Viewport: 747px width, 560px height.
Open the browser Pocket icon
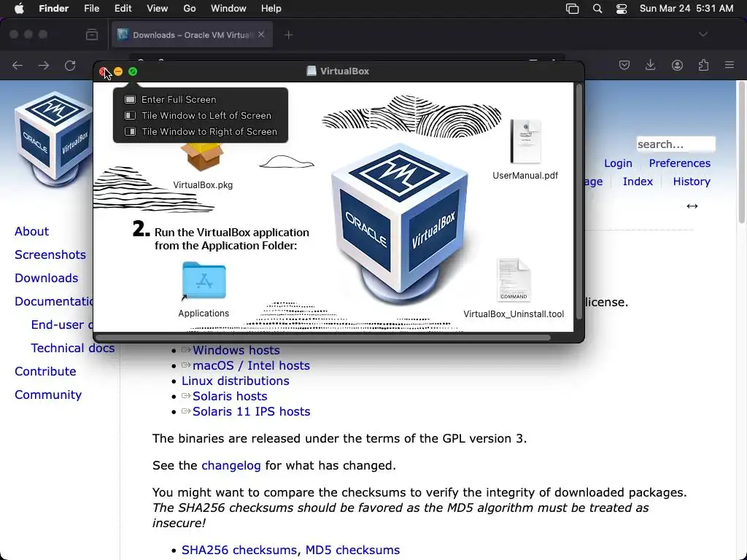(x=624, y=65)
